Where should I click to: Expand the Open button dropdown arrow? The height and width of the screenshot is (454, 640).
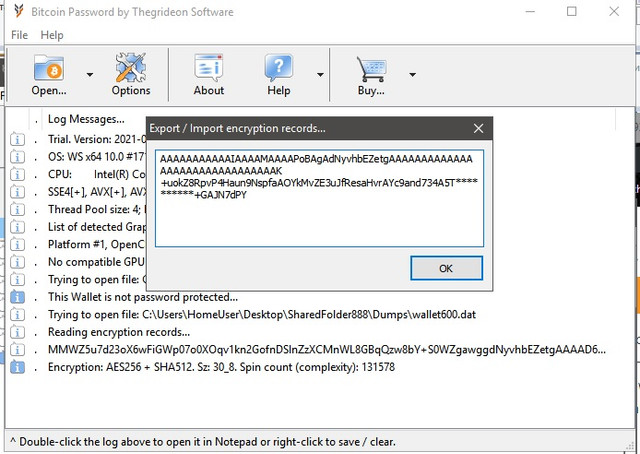(x=90, y=75)
